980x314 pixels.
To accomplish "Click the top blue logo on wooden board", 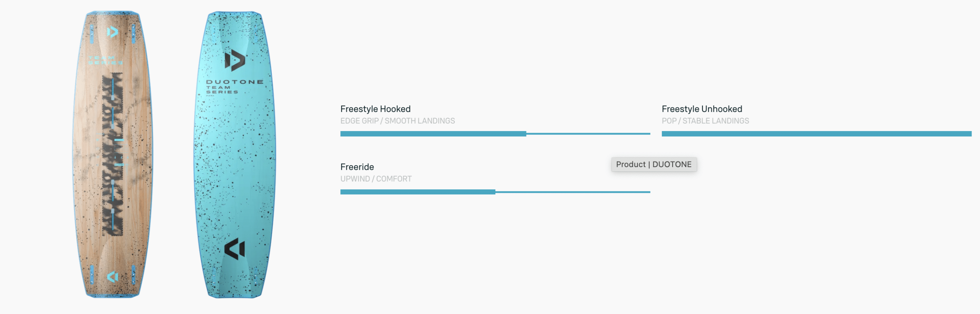I will tap(112, 32).
